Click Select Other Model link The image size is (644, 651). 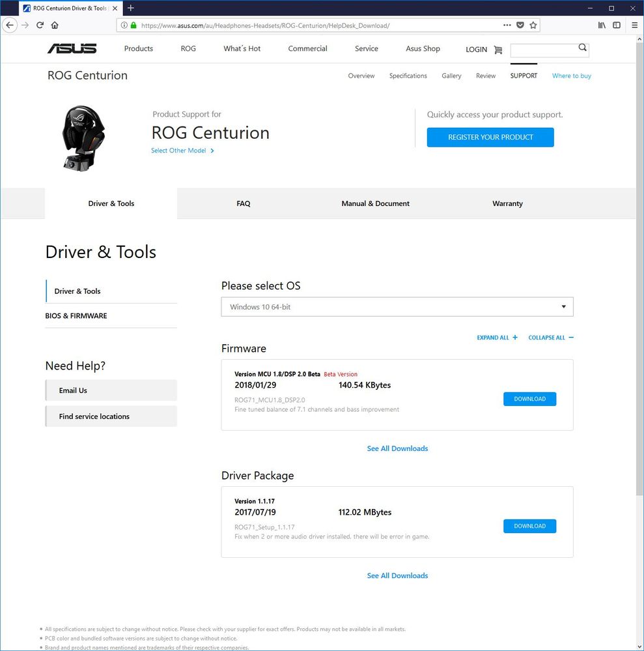tap(182, 151)
